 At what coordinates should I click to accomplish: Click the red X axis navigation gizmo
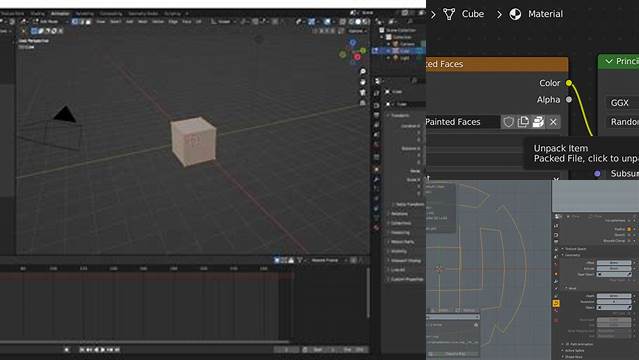[357, 57]
